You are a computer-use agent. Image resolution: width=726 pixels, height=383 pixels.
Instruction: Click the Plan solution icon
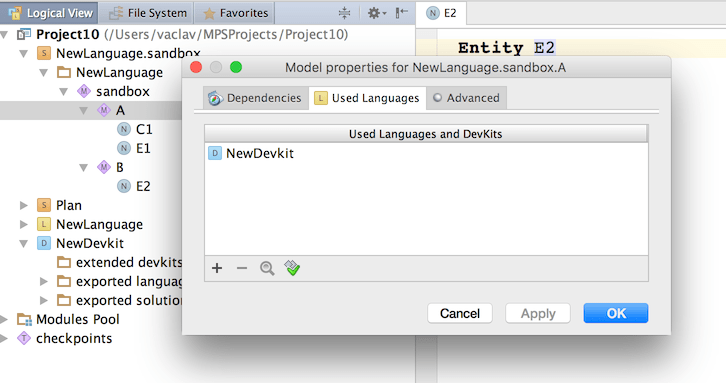pos(44,205)
